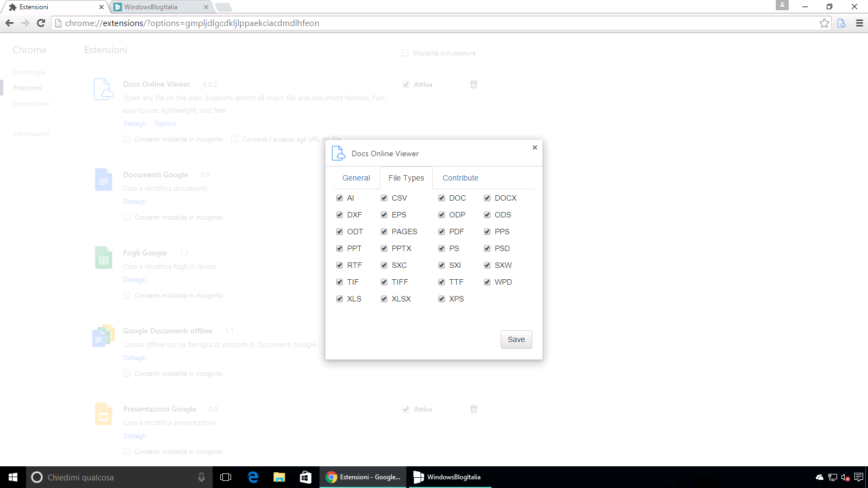
Task: Click the Chrome profile avatar button
Action: click(782, 5)
